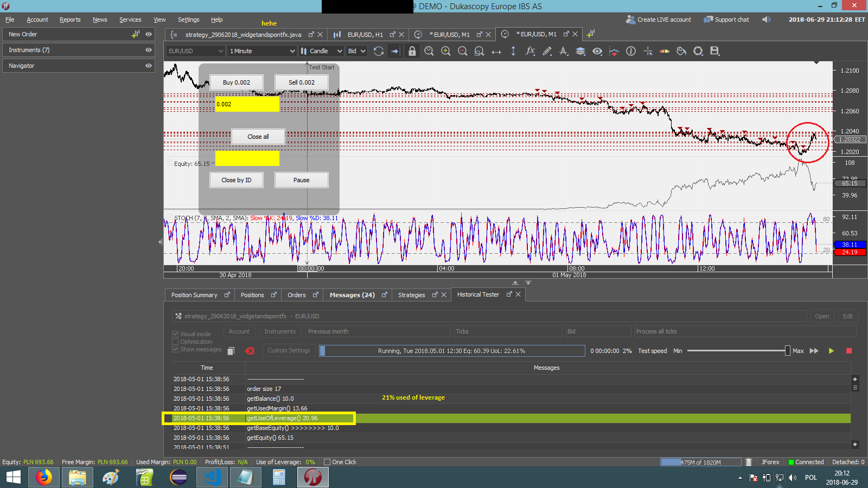Viewport: 868px width, 488px height.
Task: Toggle eye icon on Instruments panel
Action: coord(149,50)
